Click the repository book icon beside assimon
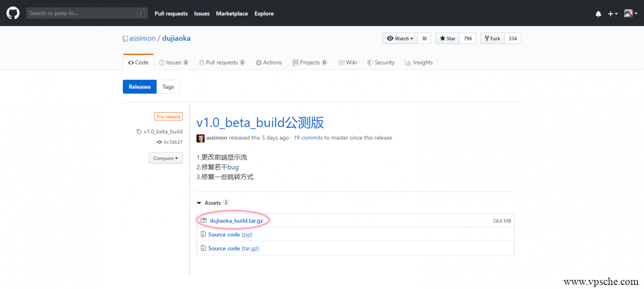The image size is (644, 289). point(125,38)
